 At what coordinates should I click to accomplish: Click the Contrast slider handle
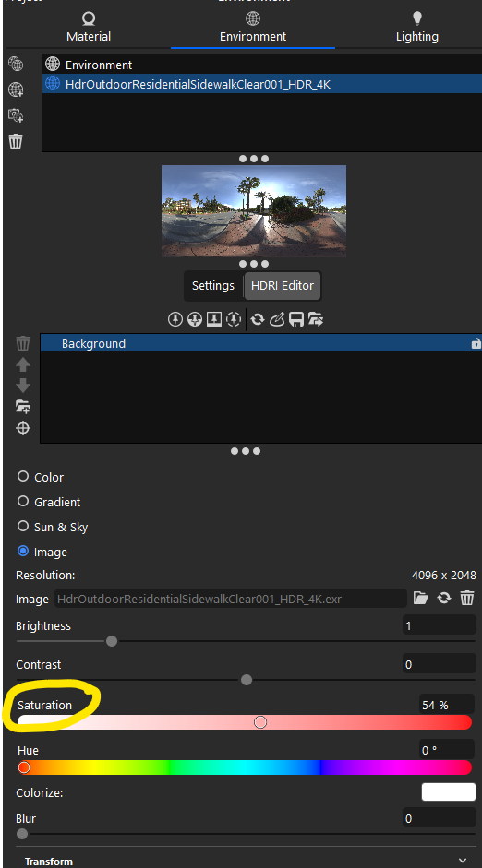[247, 680]
